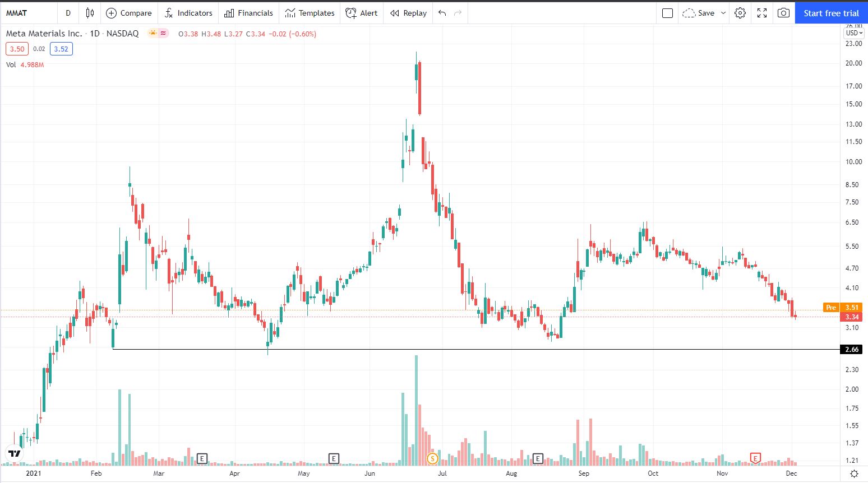
Task: Click the 2021 label on time axis
Action: click(x=34, y=473)
